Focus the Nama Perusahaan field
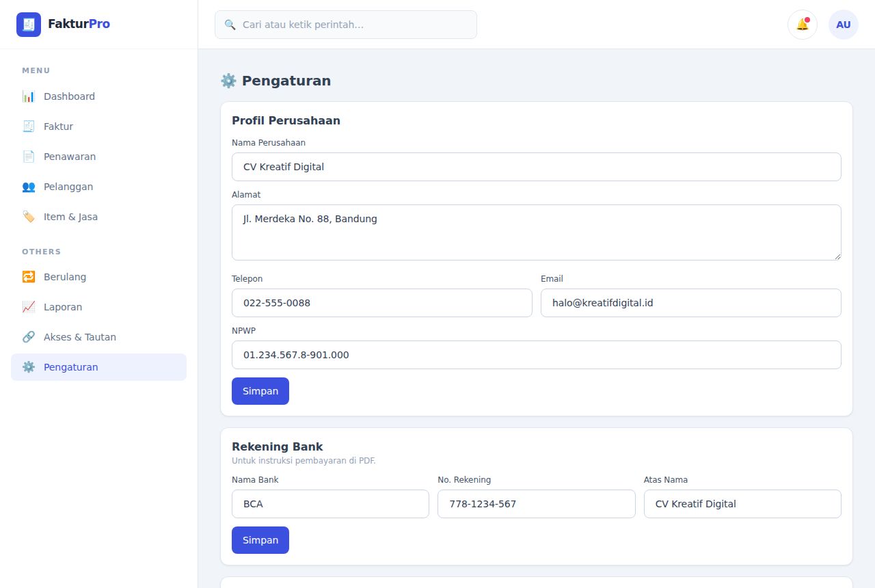This screenshot has height=588, width=875. 537,167
